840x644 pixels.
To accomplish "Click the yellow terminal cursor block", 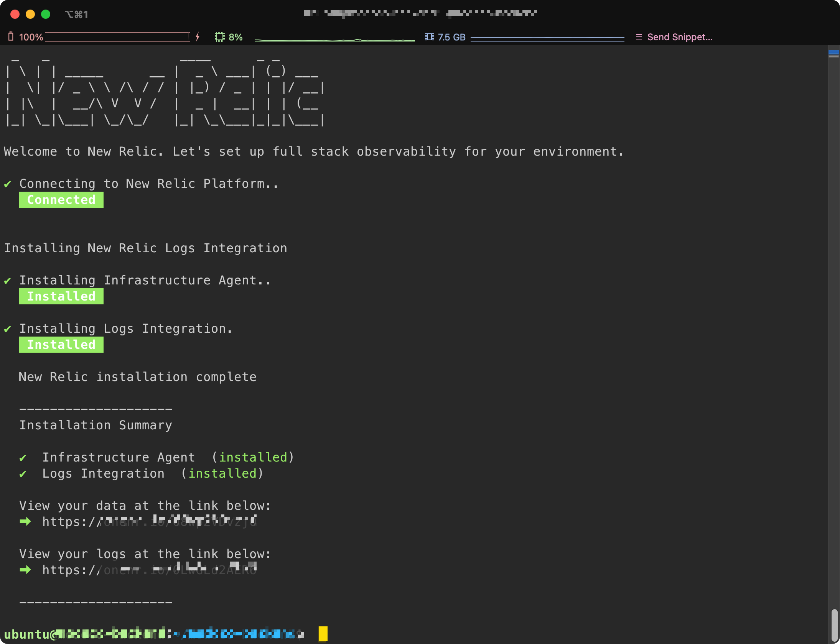I will coord(323,634).
